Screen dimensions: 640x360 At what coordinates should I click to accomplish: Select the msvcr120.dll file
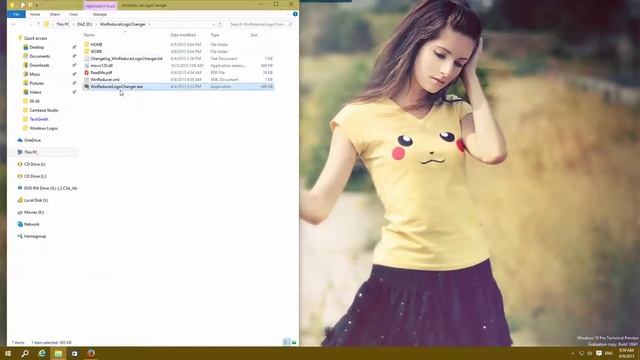[102, 66]
